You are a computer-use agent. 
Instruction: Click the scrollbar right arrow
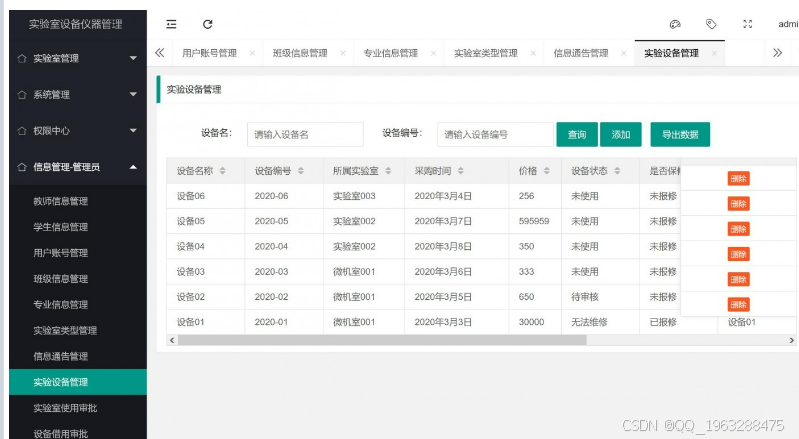click(791, 340)
